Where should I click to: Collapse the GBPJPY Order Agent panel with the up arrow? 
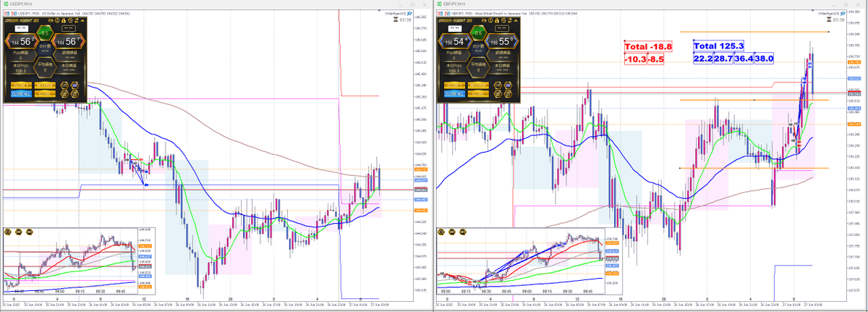[516, 20]
